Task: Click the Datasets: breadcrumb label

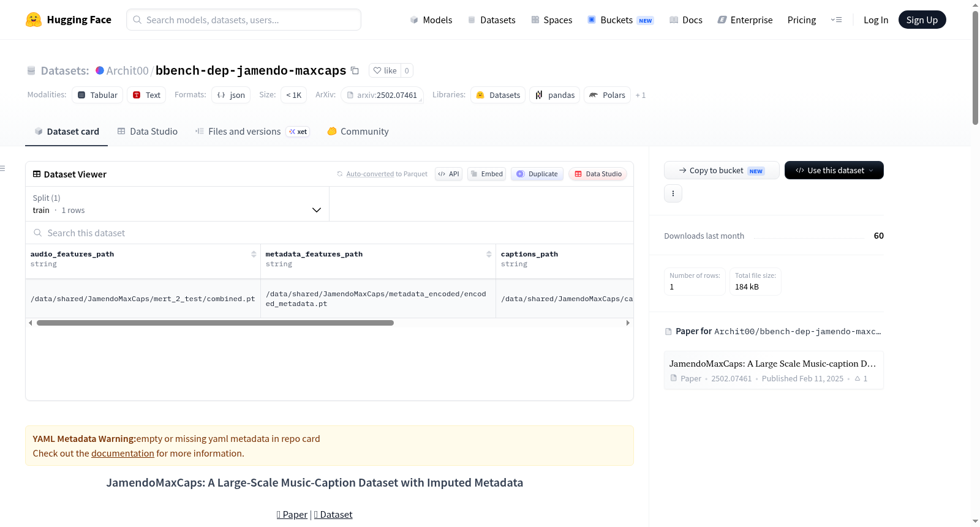Action: click(x=65, y=70)
